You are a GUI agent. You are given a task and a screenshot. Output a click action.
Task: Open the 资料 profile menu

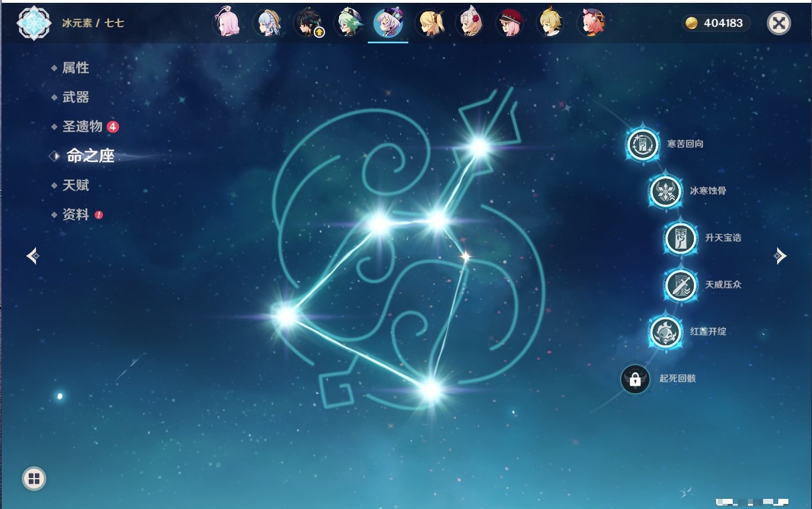pyautogui.click(x=75, y=214)
